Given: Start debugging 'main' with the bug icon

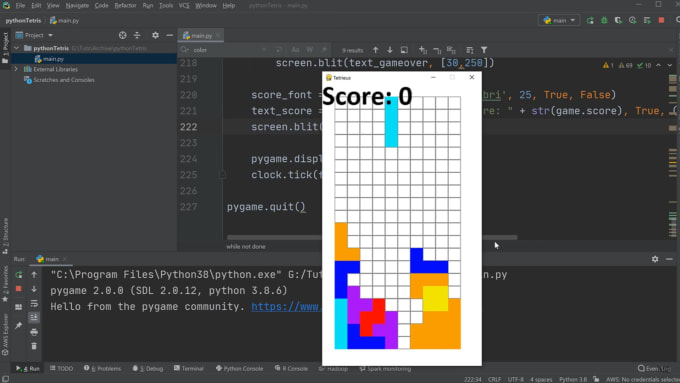Looking at the screenshot, I should (x=604, y=20).
